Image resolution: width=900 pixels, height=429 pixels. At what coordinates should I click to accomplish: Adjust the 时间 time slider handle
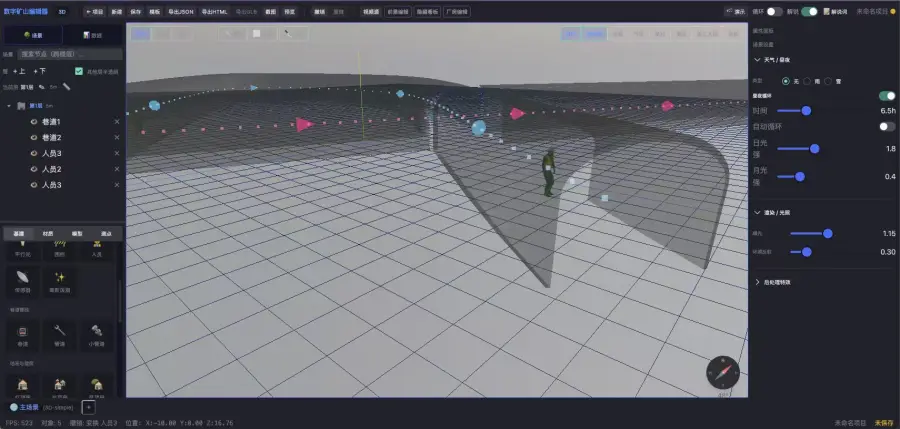[x=806, y=110]
